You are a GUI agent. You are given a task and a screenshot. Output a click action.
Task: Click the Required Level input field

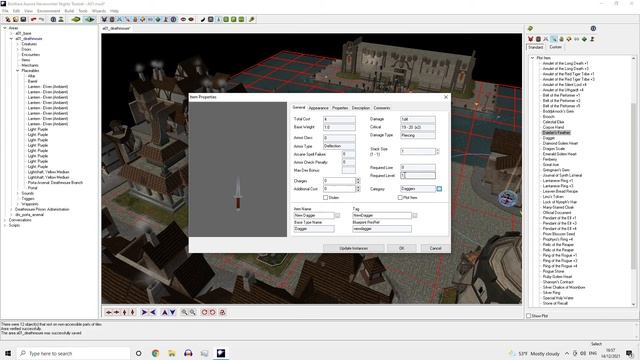[x=418, y=176]
